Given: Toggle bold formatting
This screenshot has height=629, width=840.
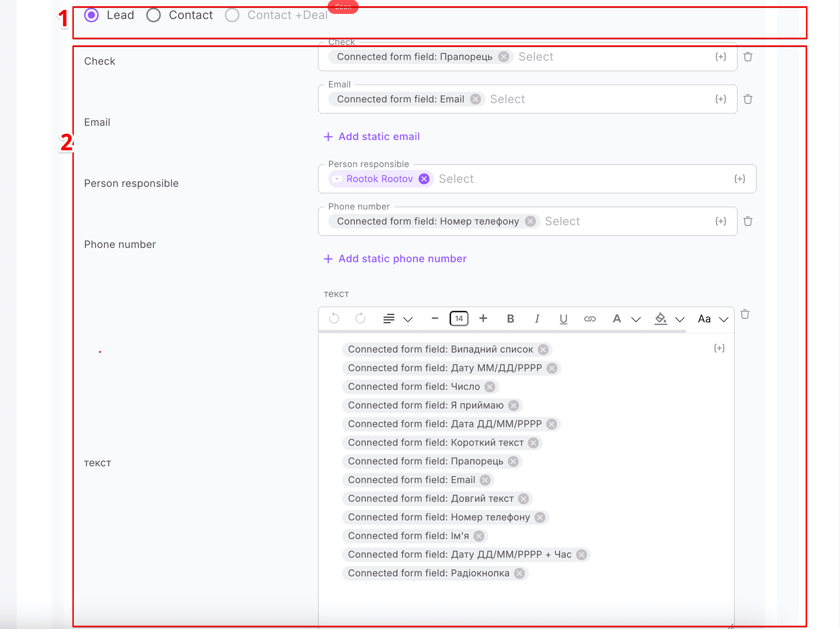Looking at the screenshot, I should click(x=510, y=319).
